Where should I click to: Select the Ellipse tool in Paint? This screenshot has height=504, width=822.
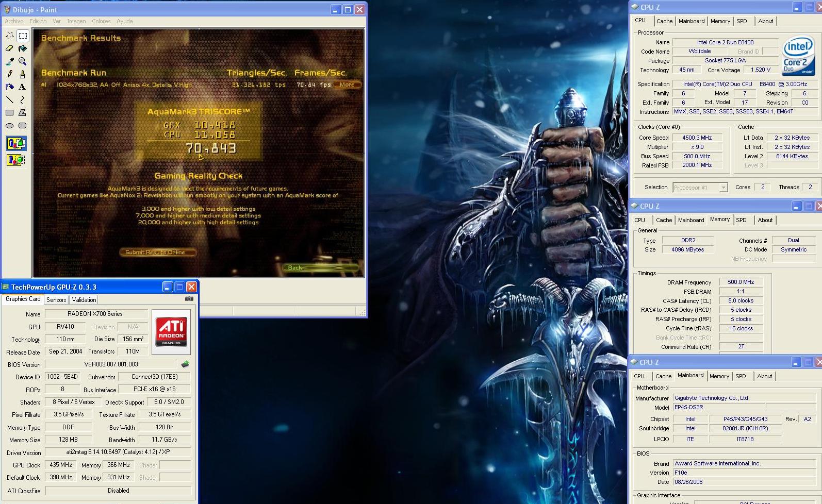[10, 126]
